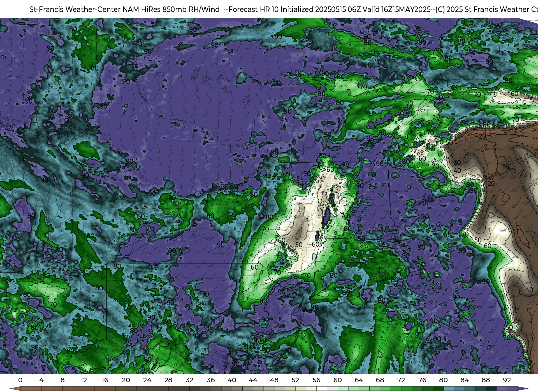Image resolution: width=538 pixels, height=392 pixels.
Task: Click the "(C) 2025 St Francis Weather" copyright text
Action: (x=482, y=10)
